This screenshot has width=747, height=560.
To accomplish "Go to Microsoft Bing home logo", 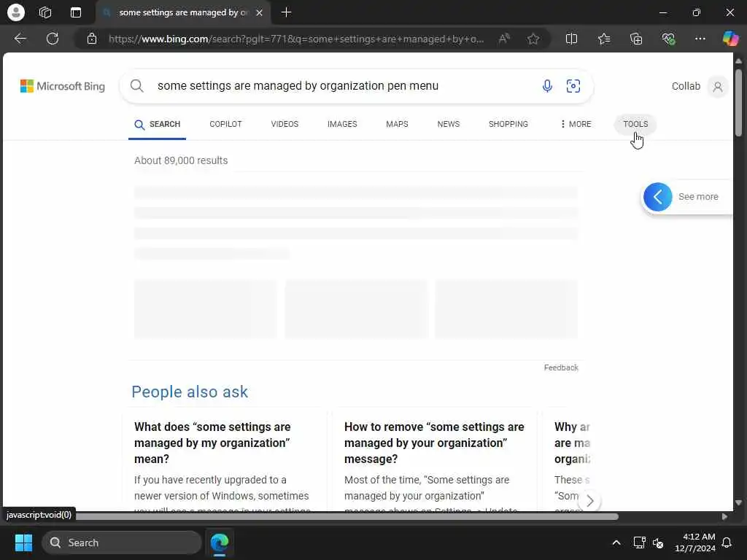I will [63, 86].
